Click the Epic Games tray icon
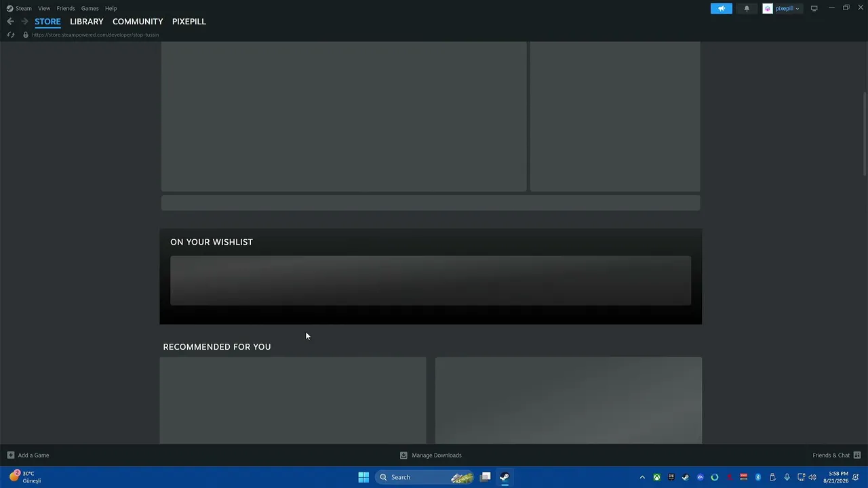Image resolution: width=868 pixels, height=488 pixels. (x=671, y=477)
